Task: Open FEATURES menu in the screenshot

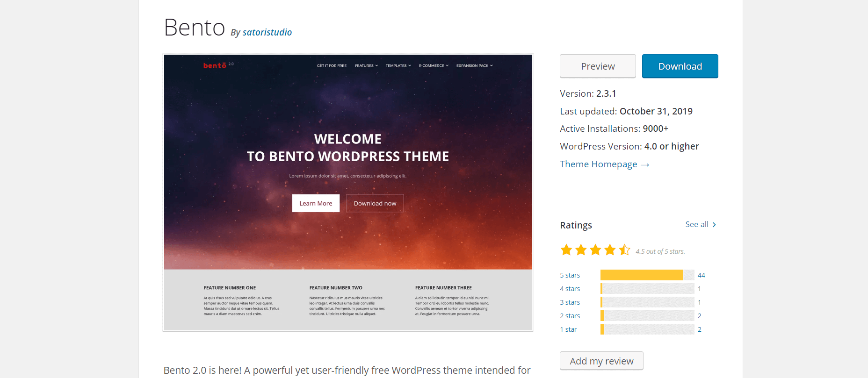Action: coord(366,65)
